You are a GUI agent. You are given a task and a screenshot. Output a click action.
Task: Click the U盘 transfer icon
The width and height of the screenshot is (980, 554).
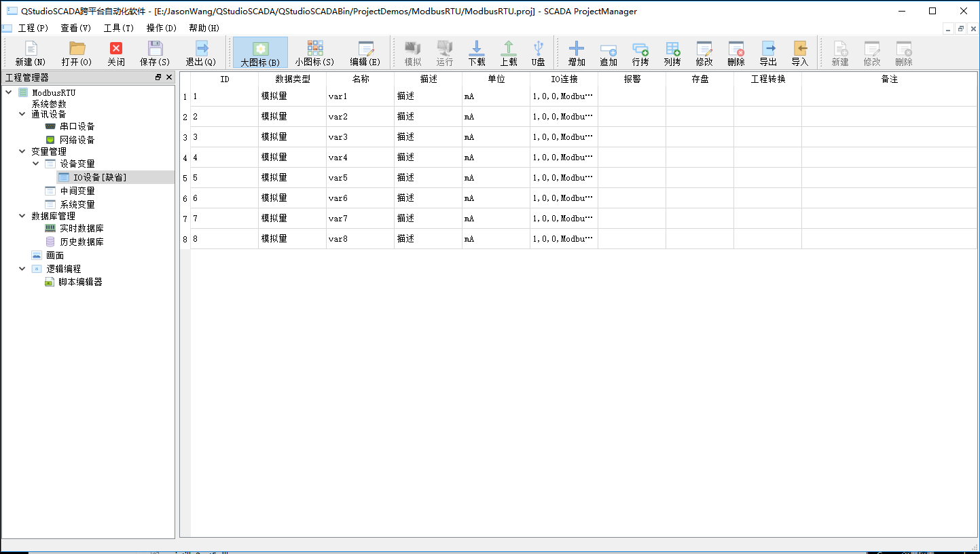coord(539,52)
